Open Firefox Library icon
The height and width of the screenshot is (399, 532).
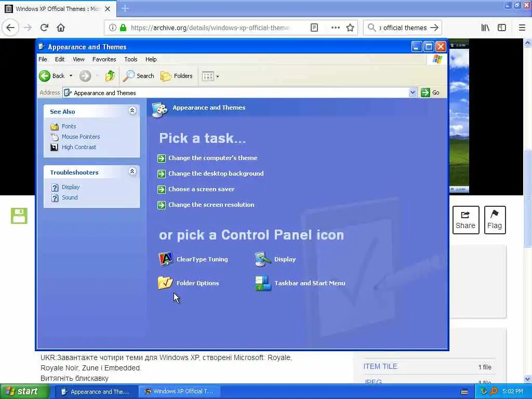point(485,28)
